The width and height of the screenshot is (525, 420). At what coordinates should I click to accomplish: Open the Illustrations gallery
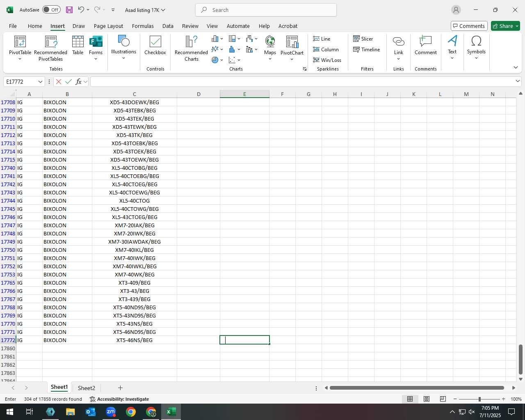(x=123, y=48)
